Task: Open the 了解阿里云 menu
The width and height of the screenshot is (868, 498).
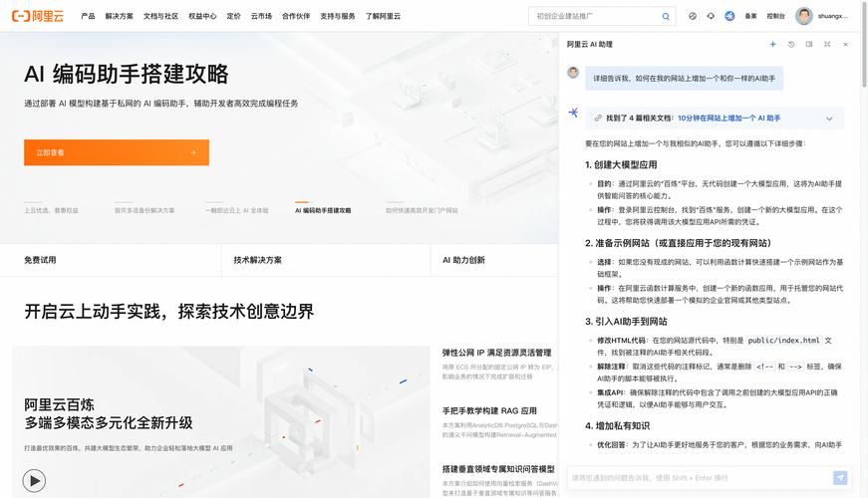Action: (x=383, y=16)
